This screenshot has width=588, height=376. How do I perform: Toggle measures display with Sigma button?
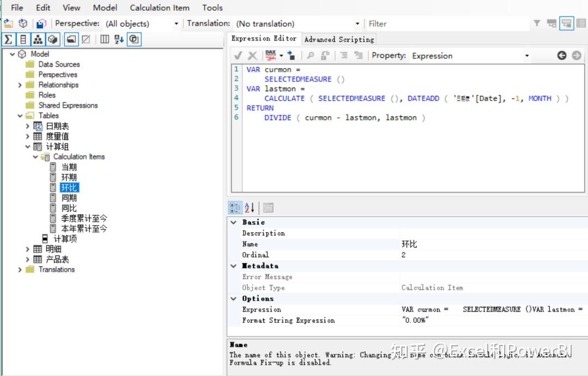8,39
